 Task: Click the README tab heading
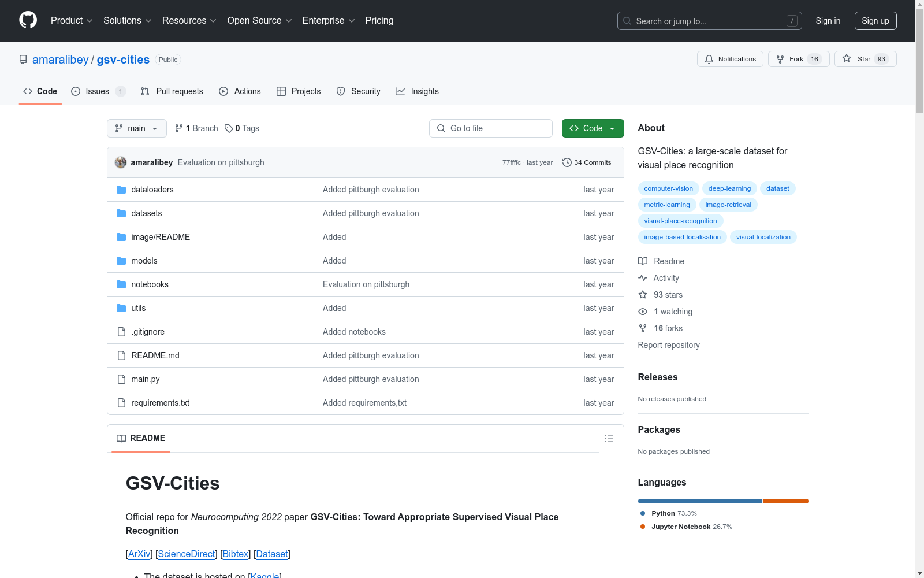(x=141, y=438)
